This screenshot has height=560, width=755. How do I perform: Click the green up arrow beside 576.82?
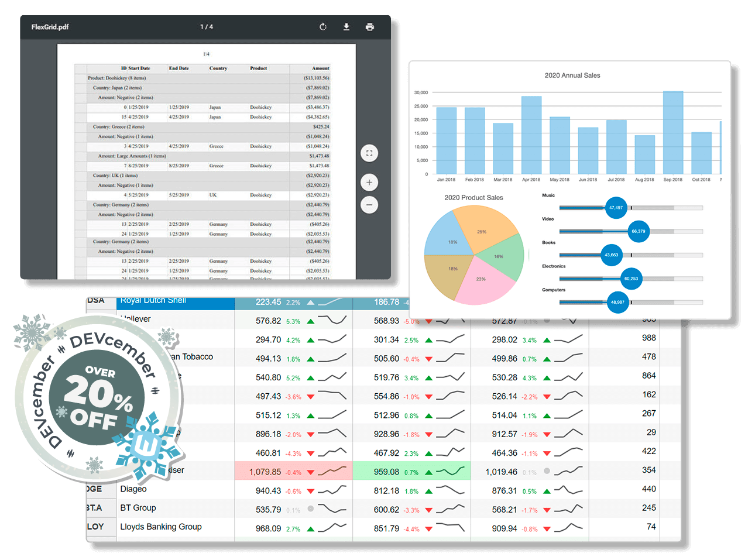[311, 321]
